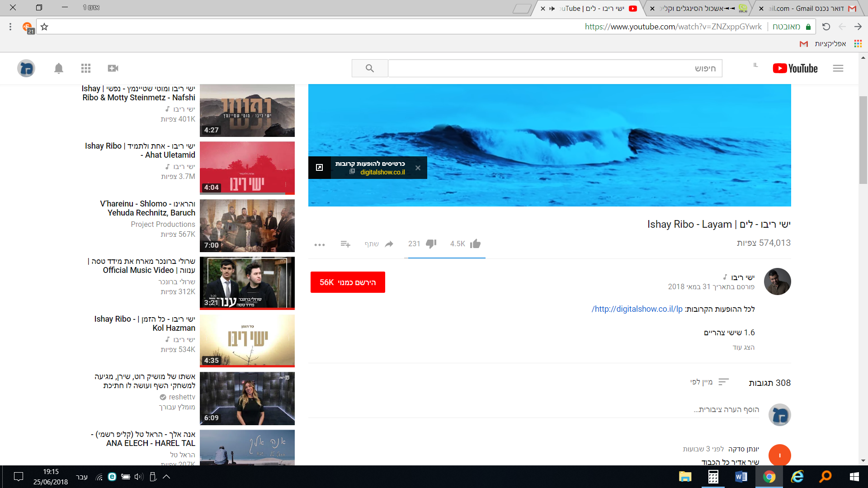The height and width of the screenshot is (488, 868).
Task: Open Chrome's three-dot menu
Action: pos(10,27)
